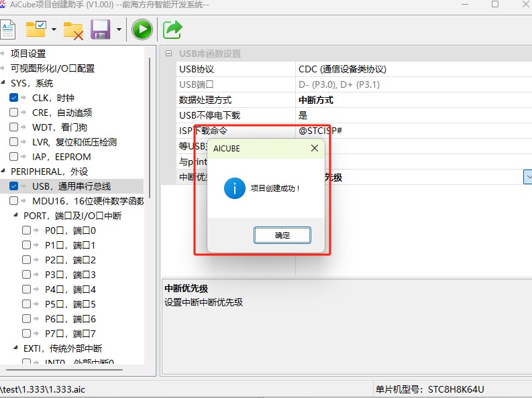
Task: Click the close project folder icon
Action: [73, 31]
